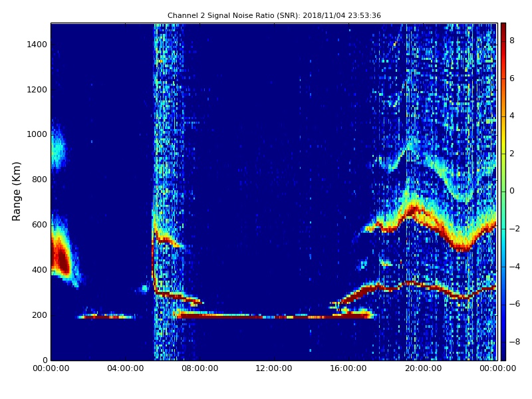
Task: Click the colorbar label 2
Action: (512, 154)
